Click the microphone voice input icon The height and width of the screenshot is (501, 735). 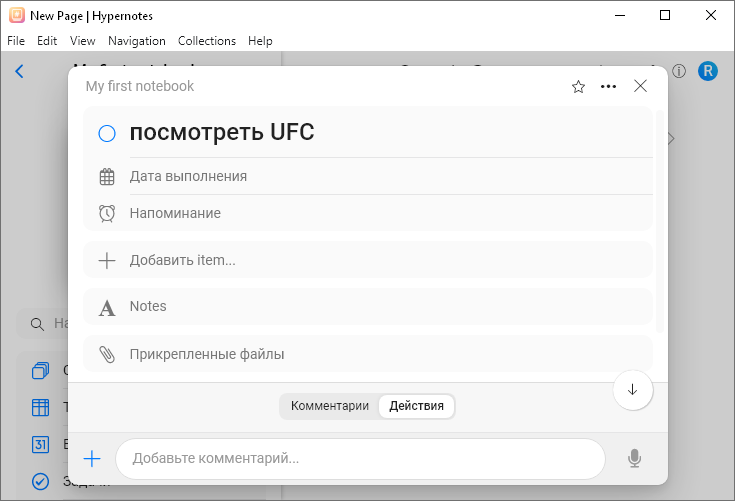[634, 459]
